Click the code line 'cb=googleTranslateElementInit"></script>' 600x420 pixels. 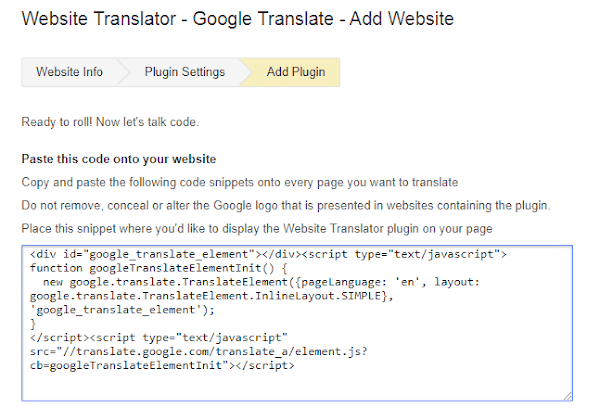[162, 365]
